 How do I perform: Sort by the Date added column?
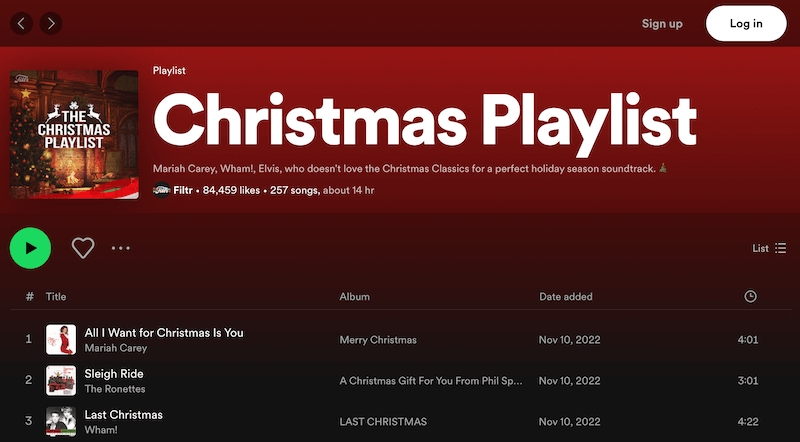point(566,297)
